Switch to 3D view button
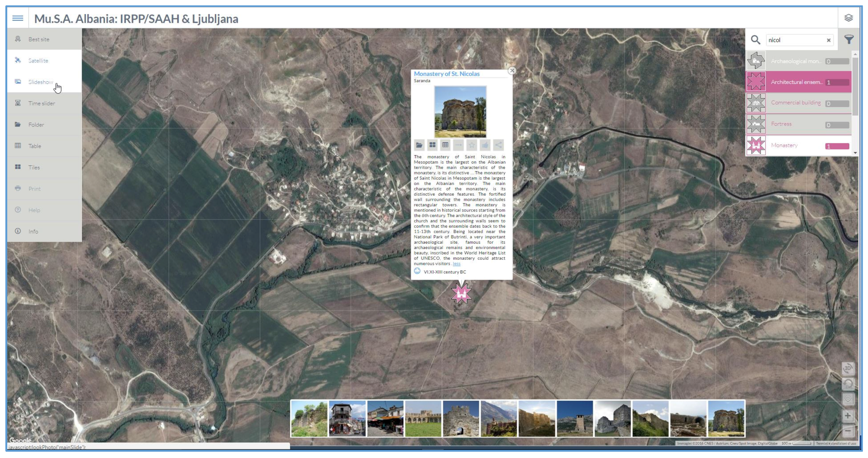This screenshot has height=458, width=868. pyautogui.click(x=848, y=368)
